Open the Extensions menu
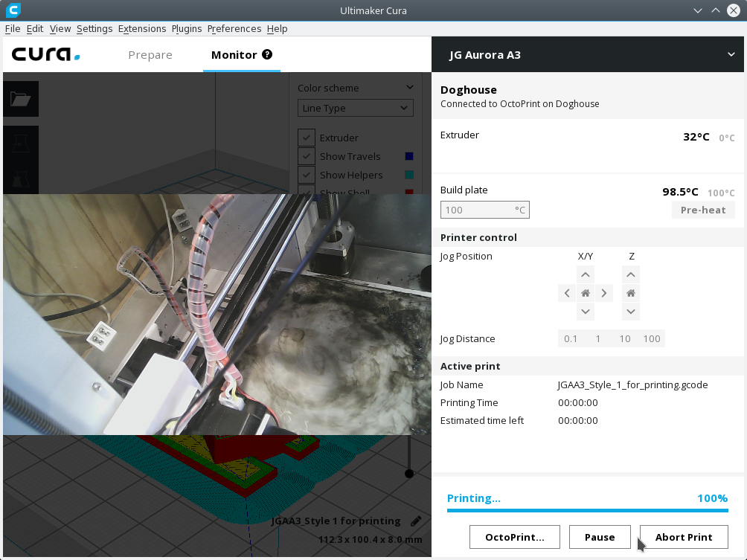Image resolution: width=747 pixels, height=560 pixels. coord(141,28)
